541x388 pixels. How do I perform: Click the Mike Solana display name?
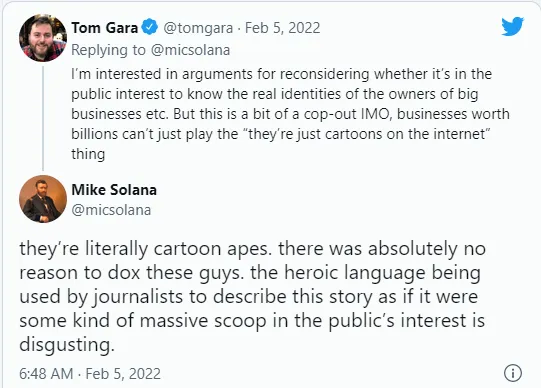pos(114,190)
